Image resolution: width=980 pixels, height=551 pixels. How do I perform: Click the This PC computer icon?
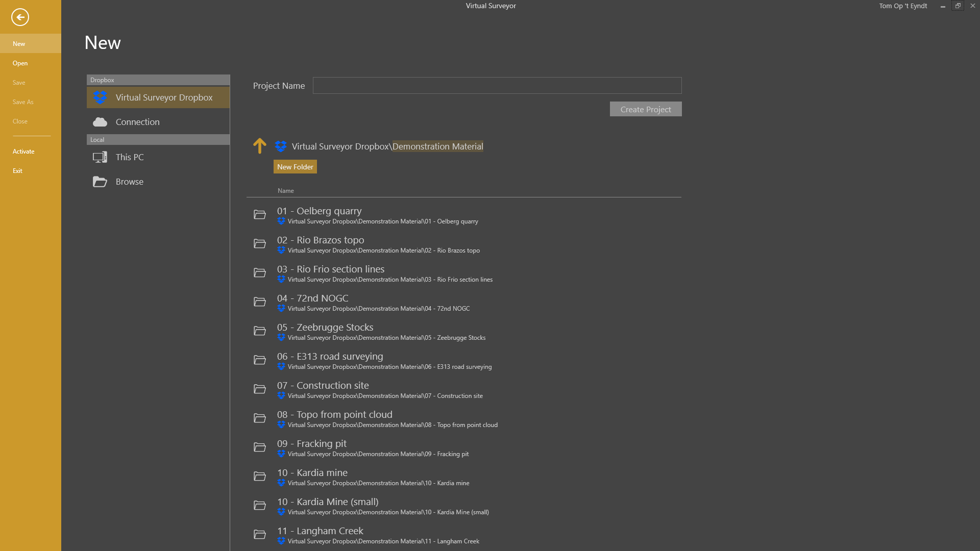click(100, 157)
